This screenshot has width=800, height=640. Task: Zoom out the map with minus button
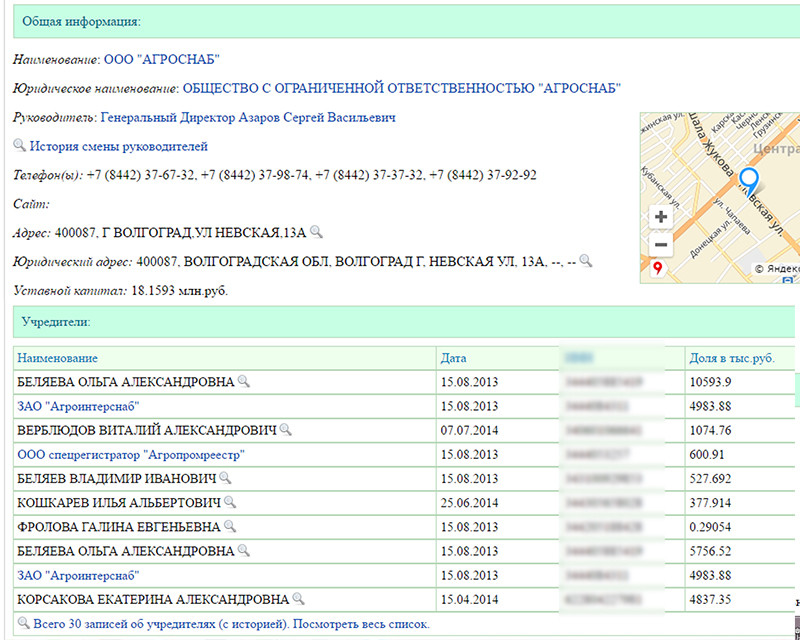tap(661, 244)
